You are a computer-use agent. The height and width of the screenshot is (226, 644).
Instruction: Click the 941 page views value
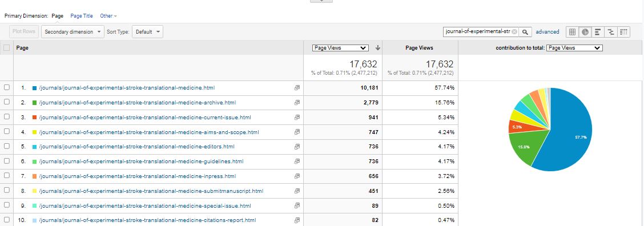click(373, 117)
